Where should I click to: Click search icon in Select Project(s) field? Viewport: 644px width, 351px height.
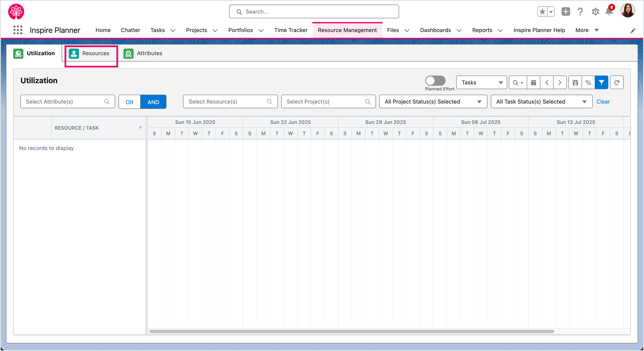(368, 102)
